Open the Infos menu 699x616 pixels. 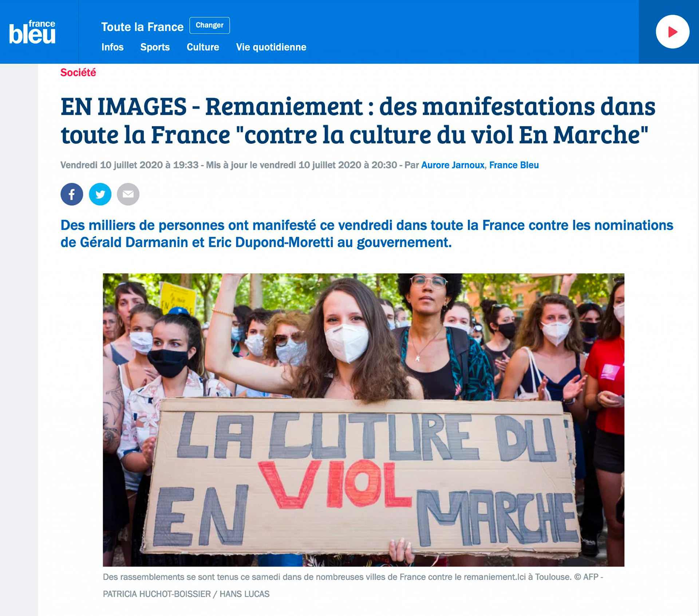112,47
